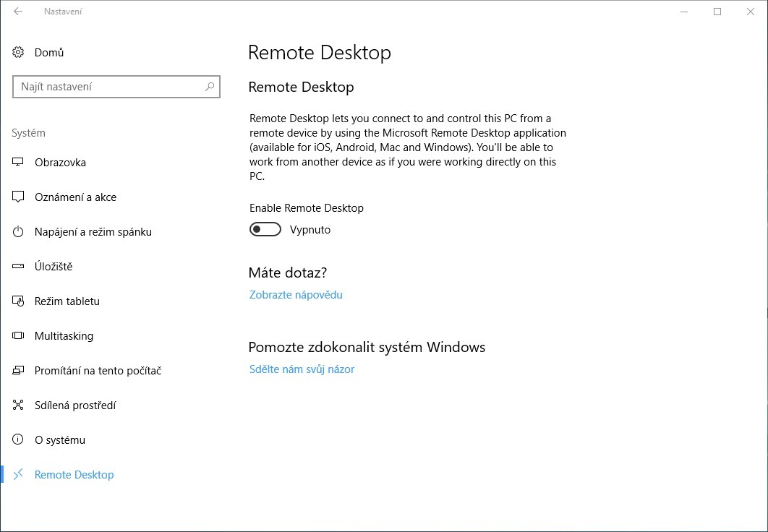This screenshot has width=768, height=532.
Task: Open Napájení a režim spánku power icon
Action: [x=17, y=231]
